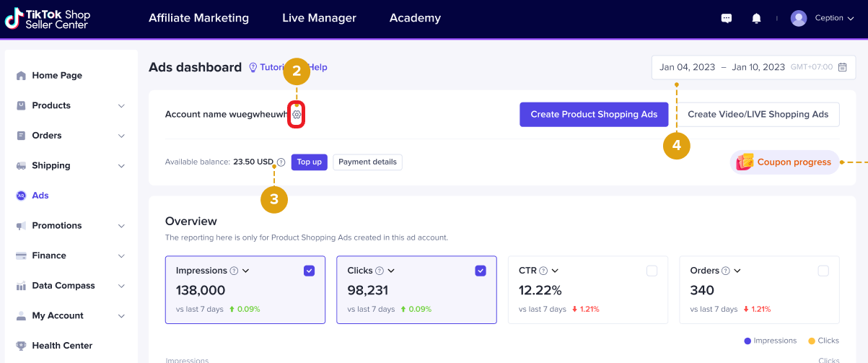Click the account name settings gear
The width and height of the screenshot is (868, 363).
[296, 115]
